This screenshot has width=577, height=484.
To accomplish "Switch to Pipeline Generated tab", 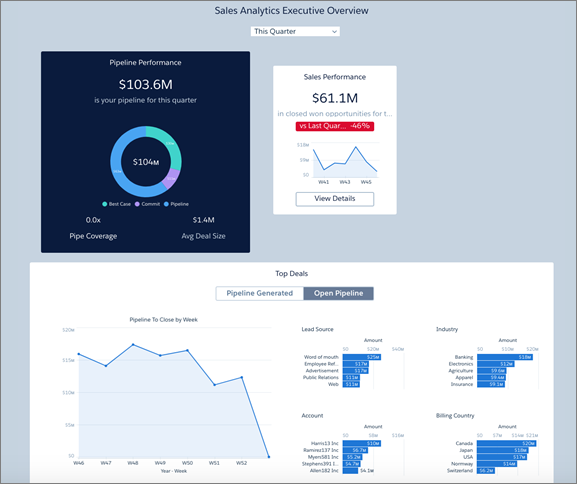I will (260, 293).
